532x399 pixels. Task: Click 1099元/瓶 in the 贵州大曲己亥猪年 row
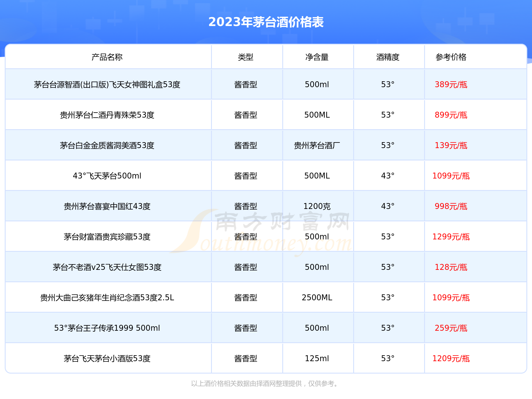[451, 298]
